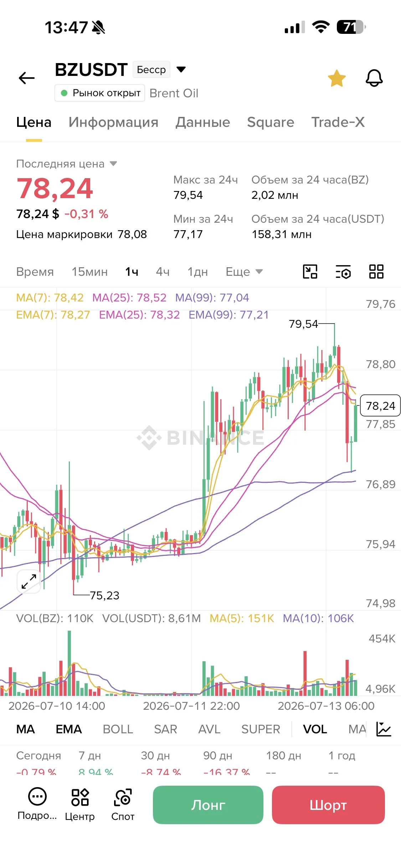Tap the 79,54 high price marker
Image resolution: width=401 pixels, height=868 pixels.
click(303, 324)
